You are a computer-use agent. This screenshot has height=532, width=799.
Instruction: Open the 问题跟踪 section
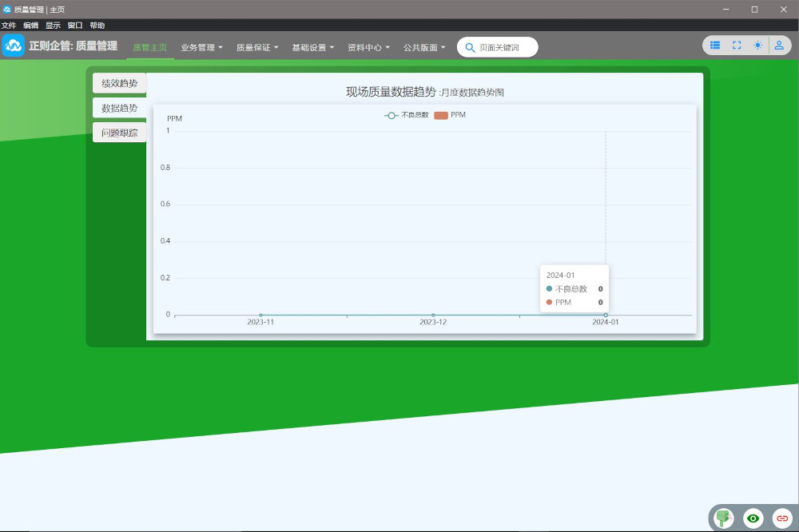pyautogui.click(x=119, y=133)
